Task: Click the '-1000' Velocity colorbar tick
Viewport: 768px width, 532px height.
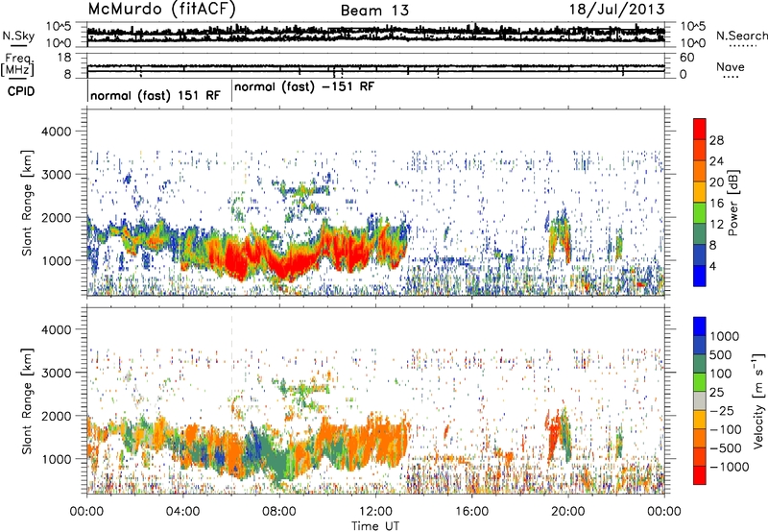Action: tap(730, 467)
